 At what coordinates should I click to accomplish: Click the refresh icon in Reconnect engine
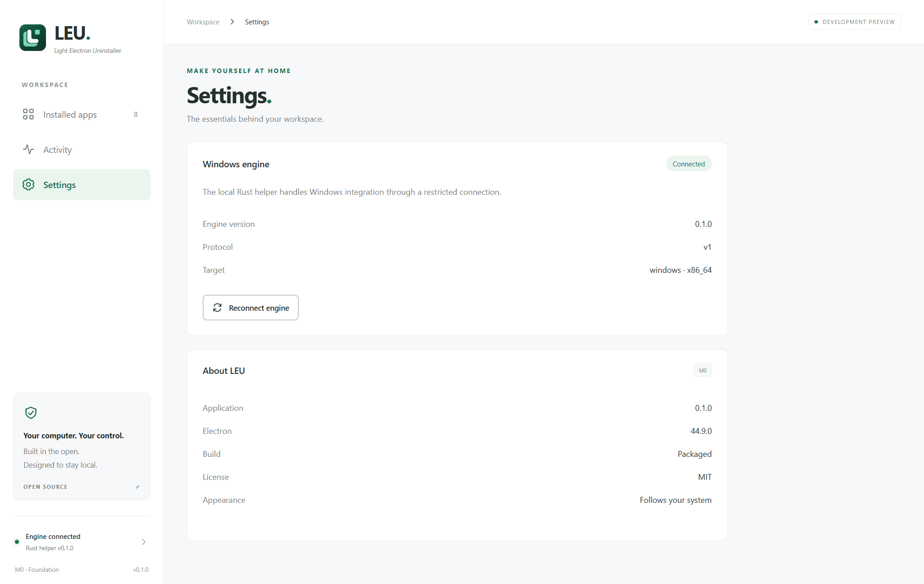[x=217, y=308]
